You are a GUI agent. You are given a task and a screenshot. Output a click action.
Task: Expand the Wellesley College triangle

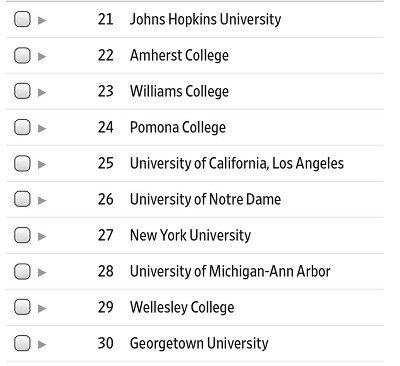tap(42, 309)
